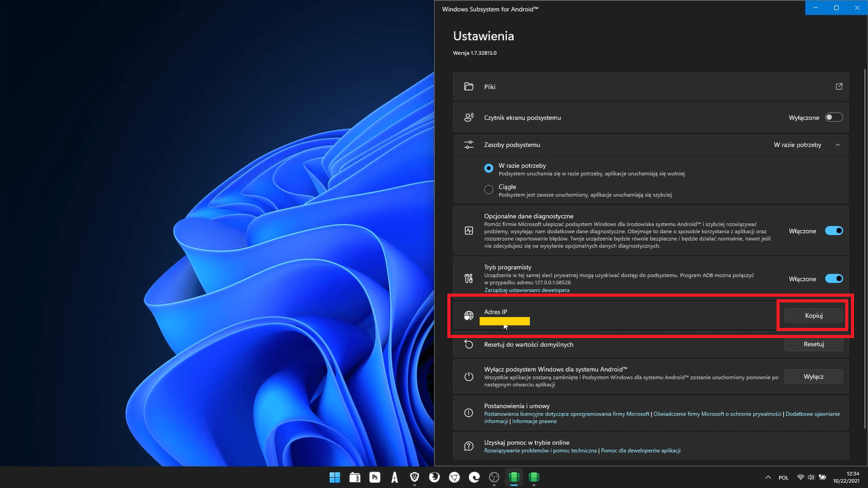Disable optional diagnostic data switch
This screenshot has height=488, width=868.
[x=834, y=231]
